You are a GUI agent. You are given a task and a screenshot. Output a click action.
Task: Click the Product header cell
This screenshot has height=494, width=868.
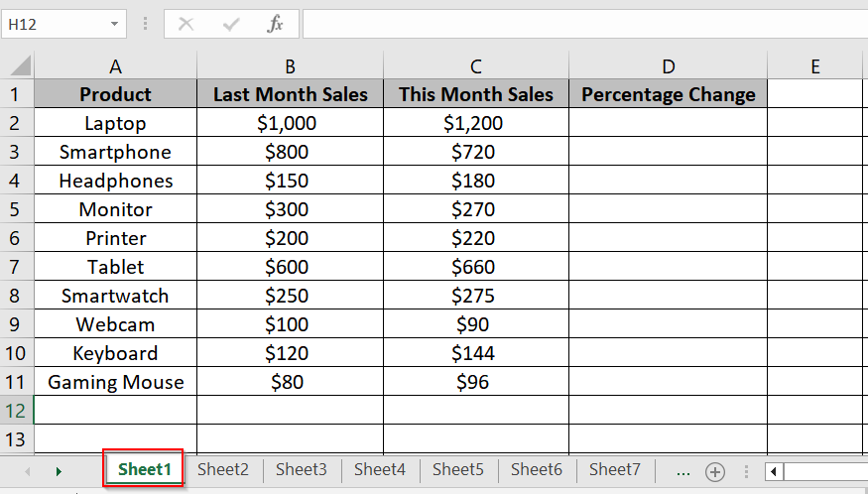point(115,94)
